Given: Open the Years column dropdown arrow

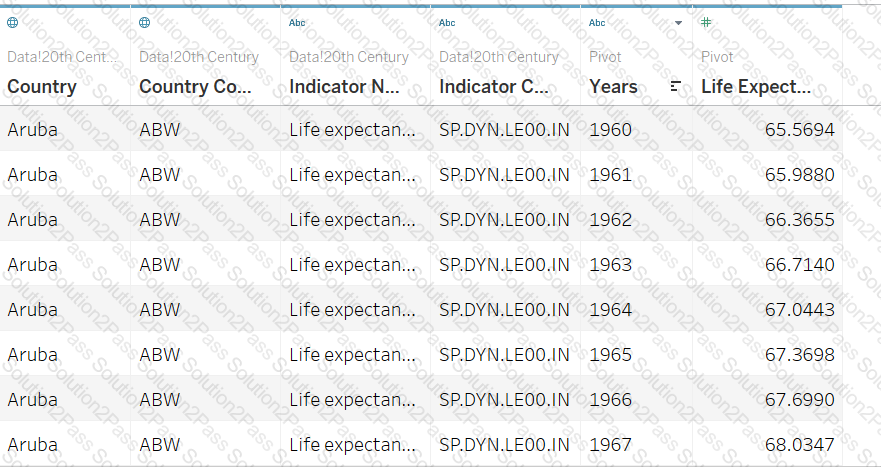Looking at the screenshot, I should pyautogui.click(x=679, y=22).
